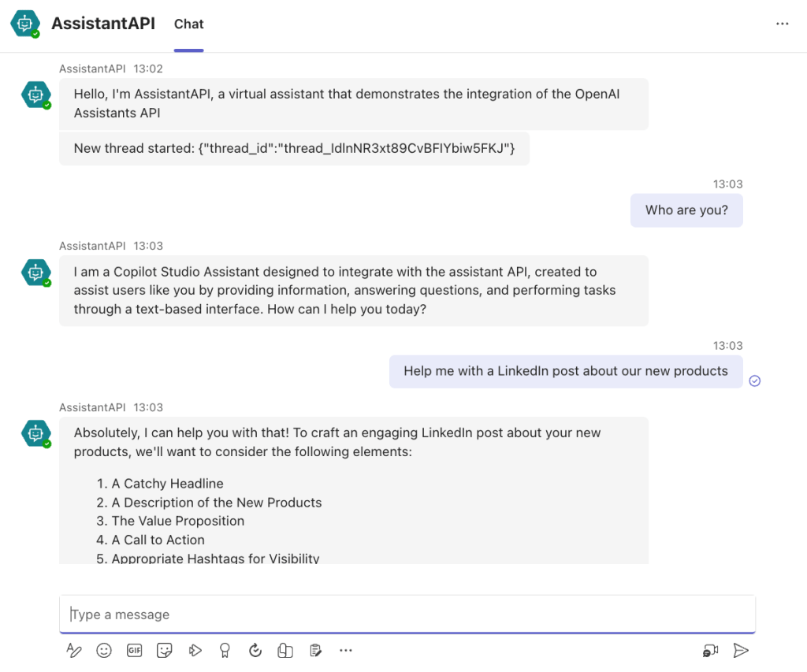Open the GIF picker
The width and height of the screenshot is (807, 672).
[x=134, y=650]
